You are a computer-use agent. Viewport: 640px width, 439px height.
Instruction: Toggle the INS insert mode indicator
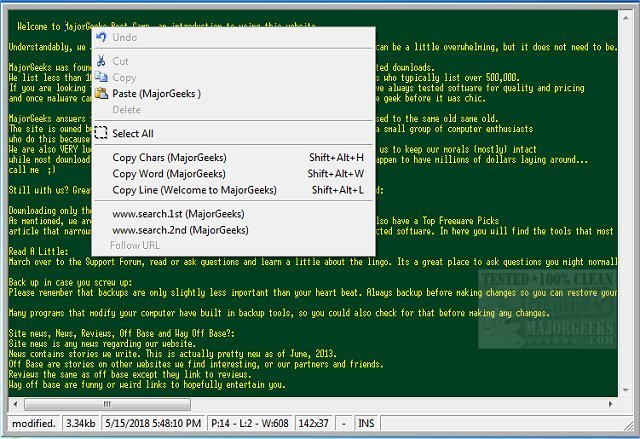point(366,423)
